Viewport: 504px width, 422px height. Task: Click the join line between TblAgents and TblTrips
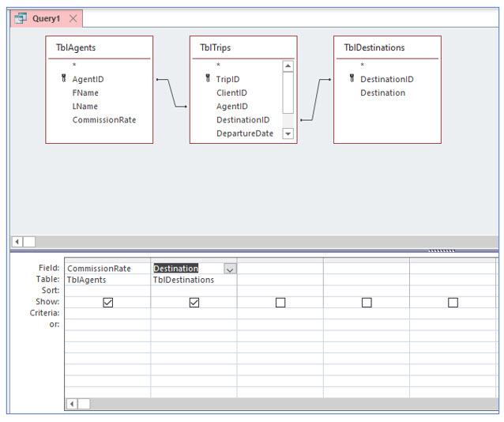tap(171, 93)
